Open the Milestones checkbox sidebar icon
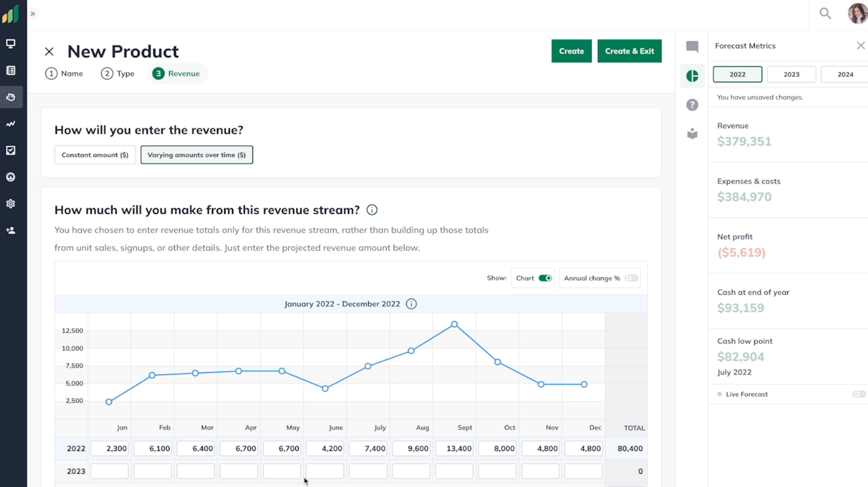Image resolution: width=868 pixels, height=487 pixels. tap(10, 150)
